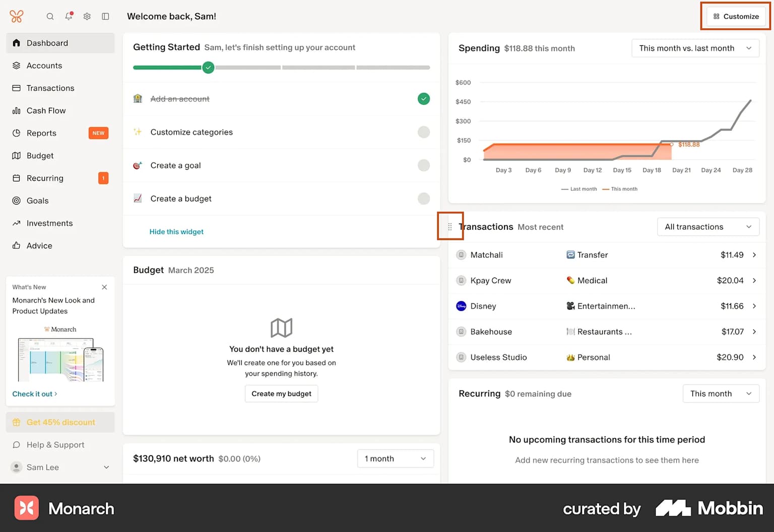Open Dashboard in sidebar
774x532 pixels.
(60, 43)
